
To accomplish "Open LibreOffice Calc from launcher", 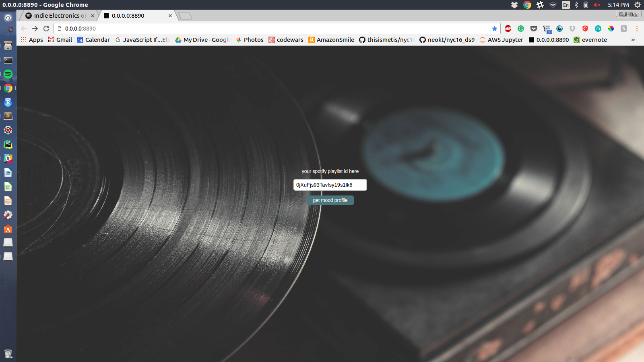I will point(8,187).
